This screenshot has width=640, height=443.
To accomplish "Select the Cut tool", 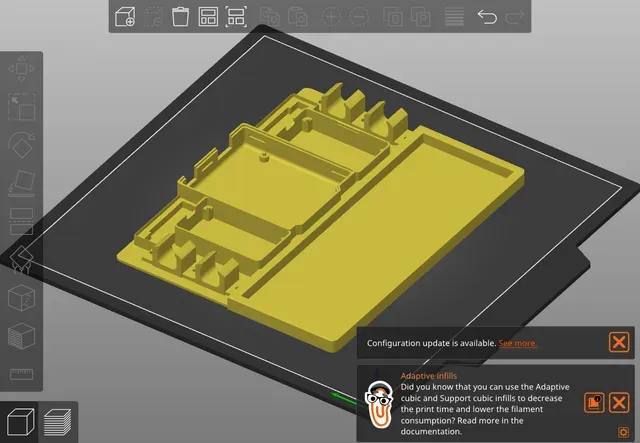I will pos(22,221).
